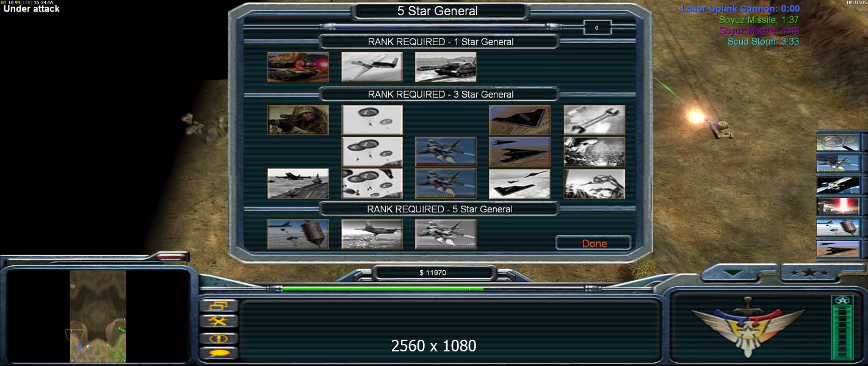The width and height of the screenshot is (868, 366).
Task: Select the grey jet strike under 5 Star General
Action: (x=446, y=234)
